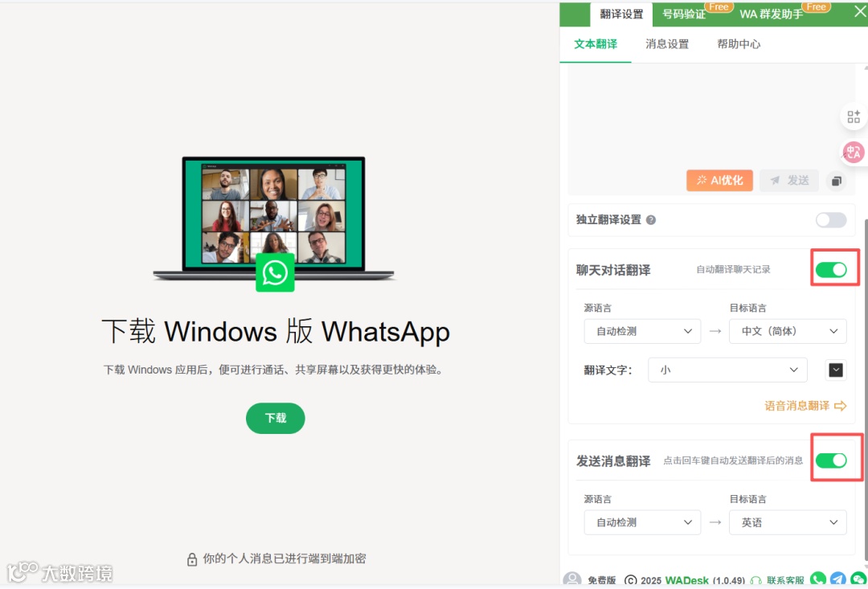
Task: Disable the 聊天对话翻译 switch
Action: coord(831,269)
